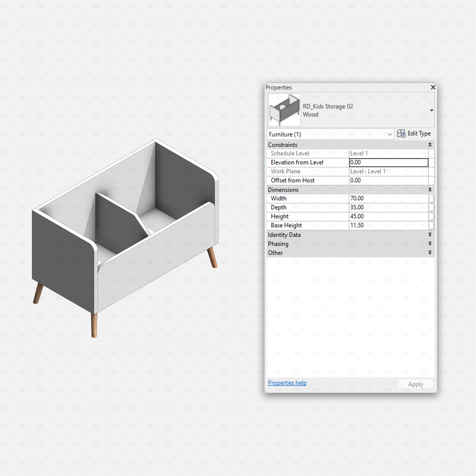This screenshot has width=476, height=476.
Task: Edit the Width value of 70.00
Action: click(384, 198)
